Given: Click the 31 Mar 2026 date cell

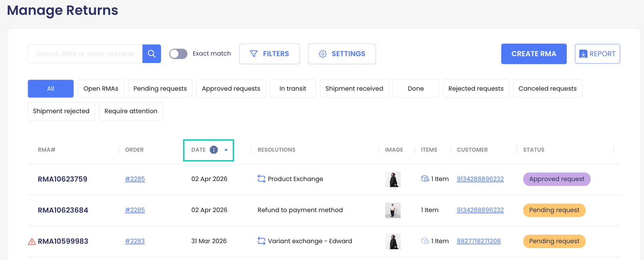Looking at the screenshot, I should coord(209,241).
